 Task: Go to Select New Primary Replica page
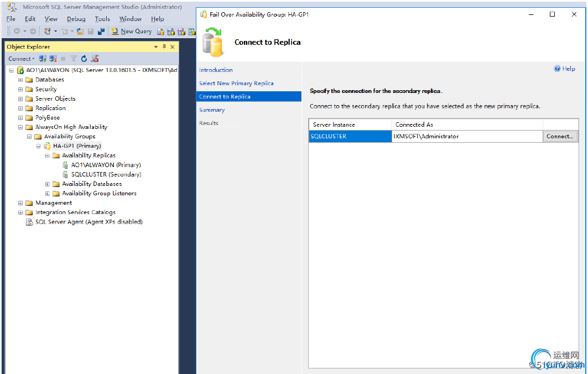pyautogui.click(x=236, y=84)
